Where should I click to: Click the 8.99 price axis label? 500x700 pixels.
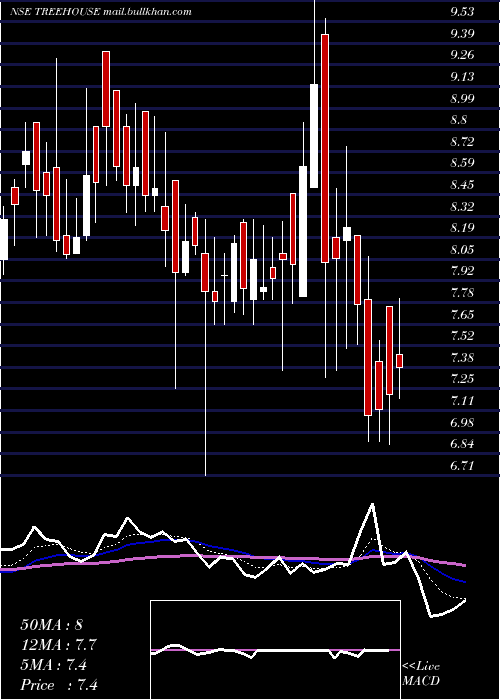462,98
